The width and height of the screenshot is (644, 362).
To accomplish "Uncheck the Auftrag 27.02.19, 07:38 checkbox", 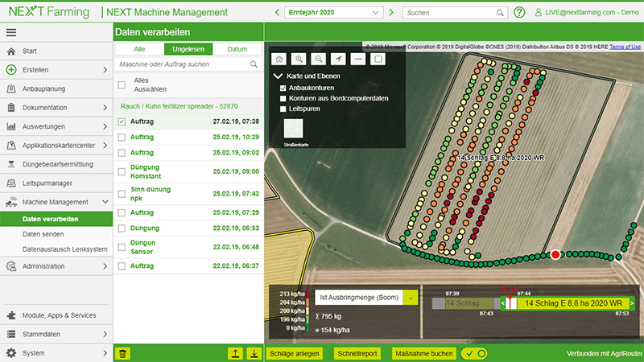I will click(122, 121).
